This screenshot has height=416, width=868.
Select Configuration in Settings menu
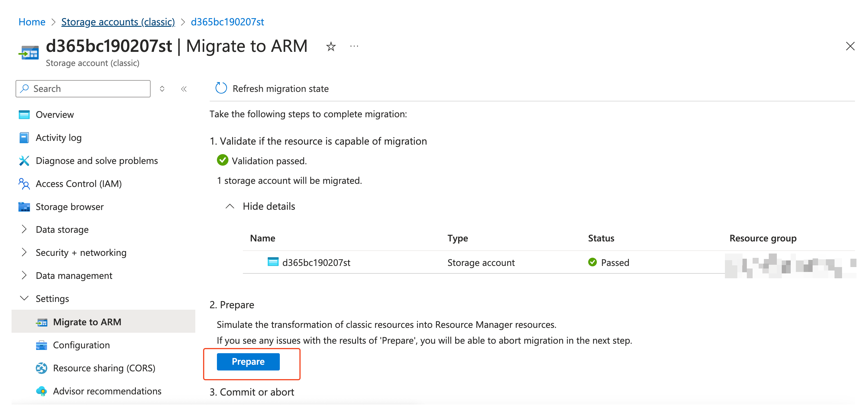[x=81, y=345]
